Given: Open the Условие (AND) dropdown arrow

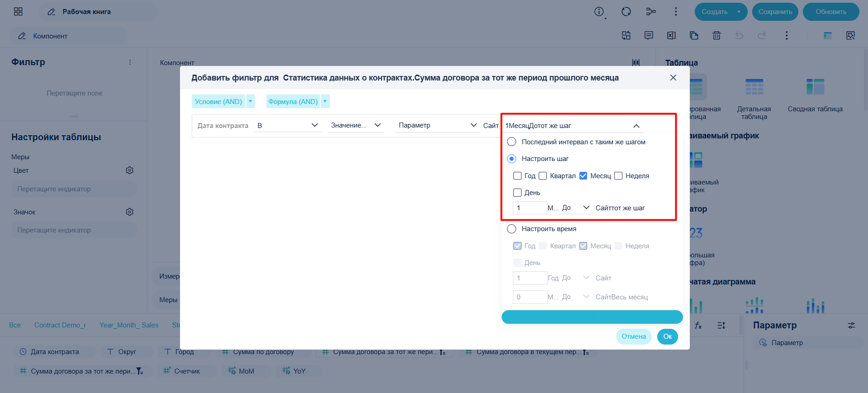Looking at the screenshot, I should (251, 101).
